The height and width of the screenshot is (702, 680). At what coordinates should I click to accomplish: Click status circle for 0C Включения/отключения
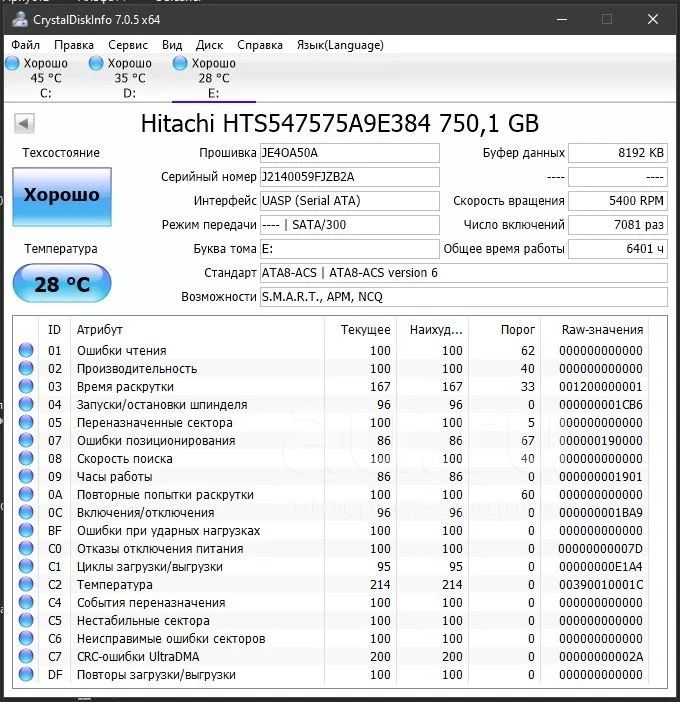tap(26, 512)
